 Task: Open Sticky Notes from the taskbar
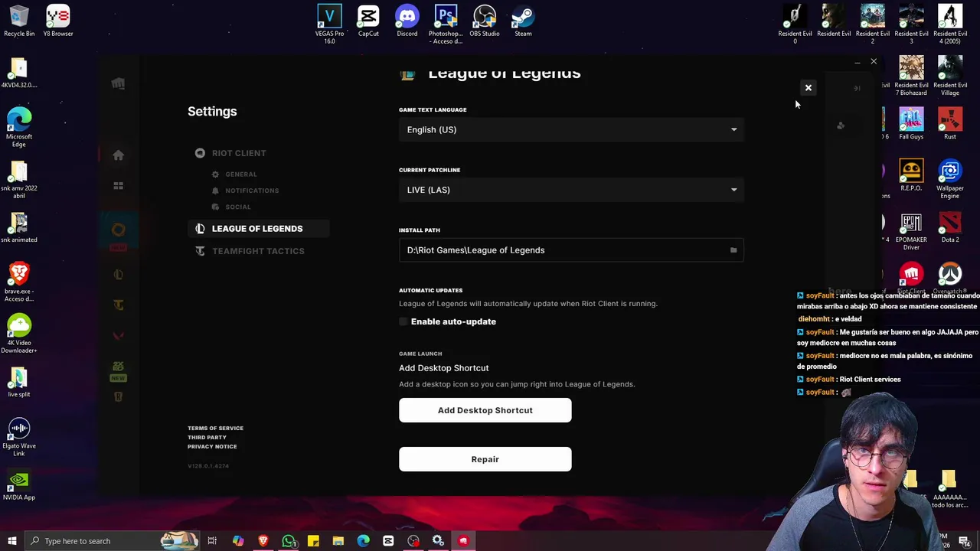coord(313,541)
